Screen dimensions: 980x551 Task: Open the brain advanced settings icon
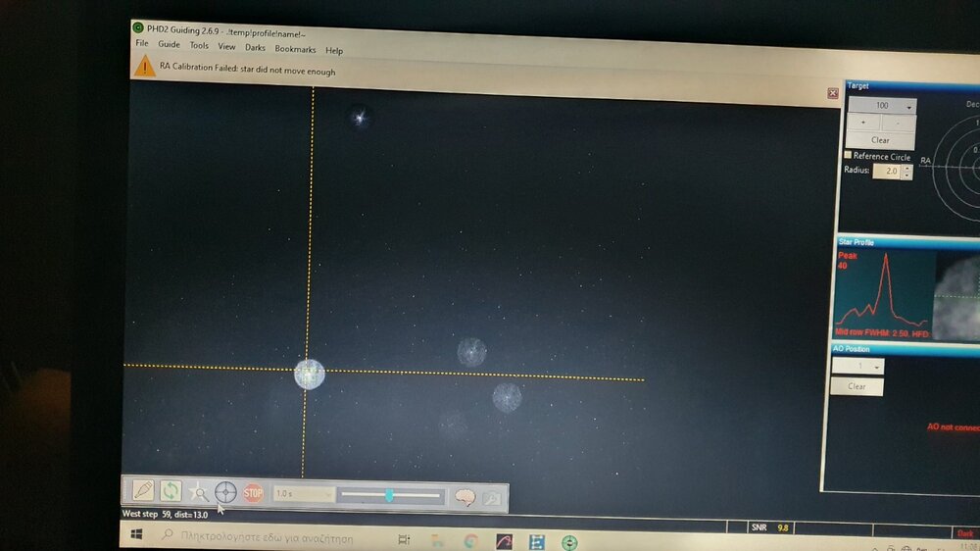point(465,498)
